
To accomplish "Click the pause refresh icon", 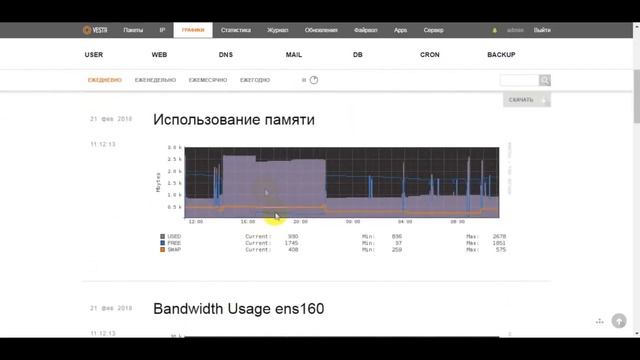I will (x=304, y=80).
